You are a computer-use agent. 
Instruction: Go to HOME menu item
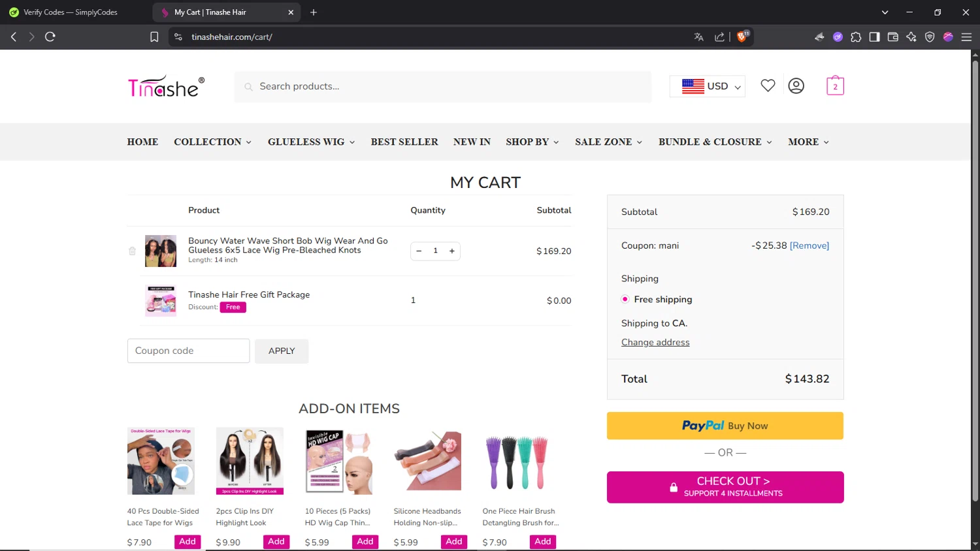(x=142, y=142)
